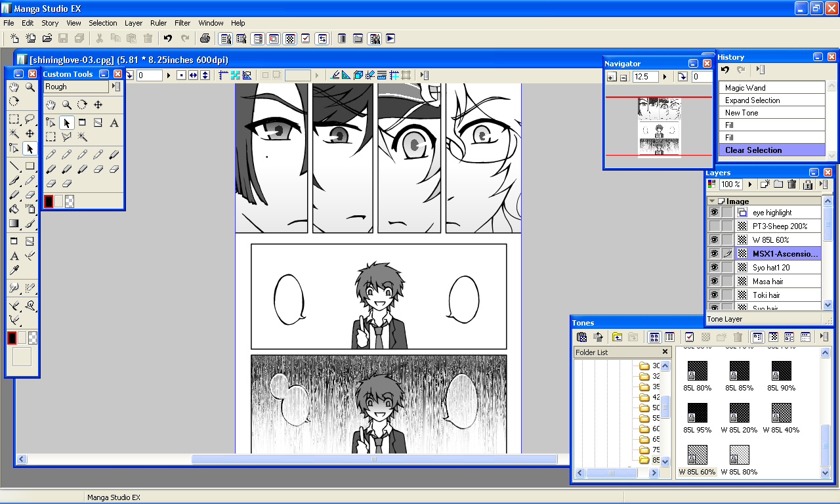Toggle the Tones panel toolbar button
This screenshot has width=840, height=504.
click(x=290, y=39)
